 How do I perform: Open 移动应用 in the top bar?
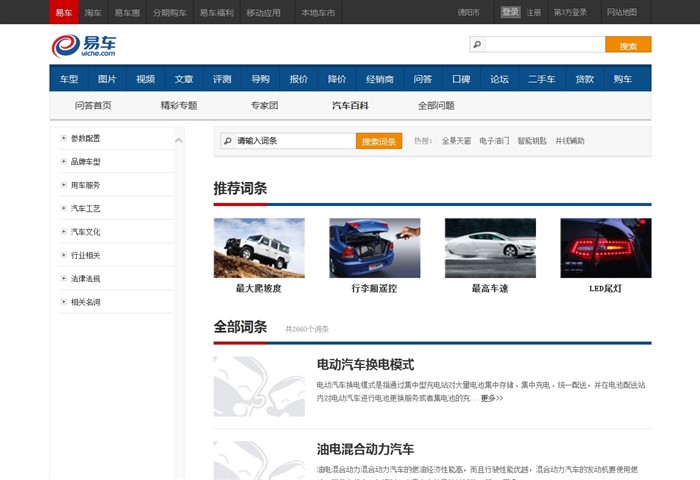pos(263,13)
